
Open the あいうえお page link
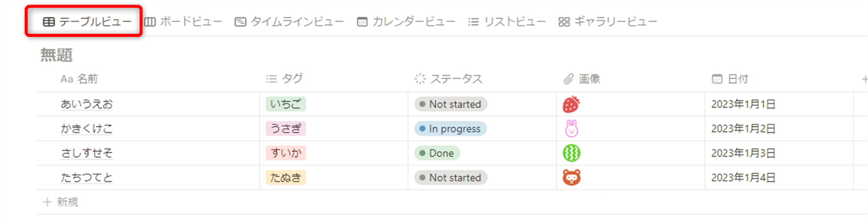click(x=87, y=104)
